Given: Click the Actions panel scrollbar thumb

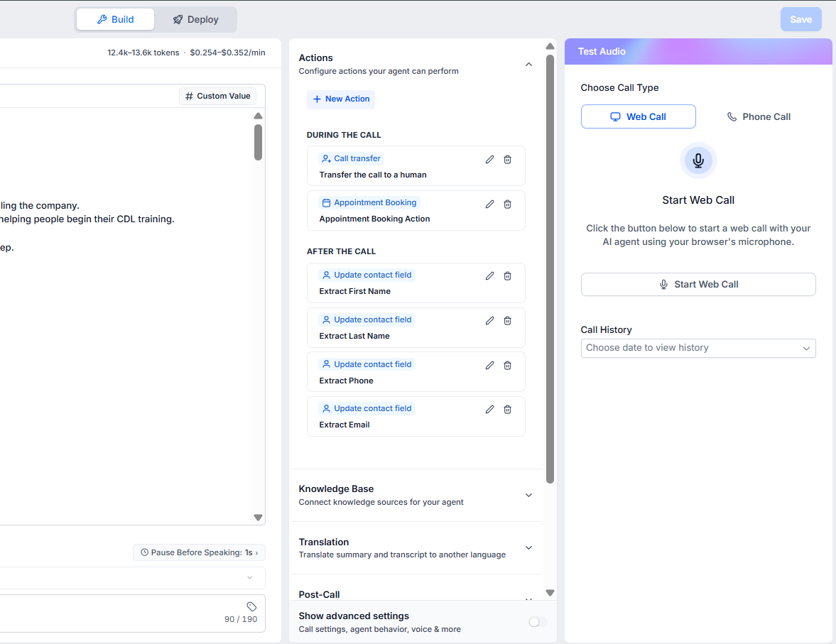Looking at the screenshot, I should pos(550,269).
